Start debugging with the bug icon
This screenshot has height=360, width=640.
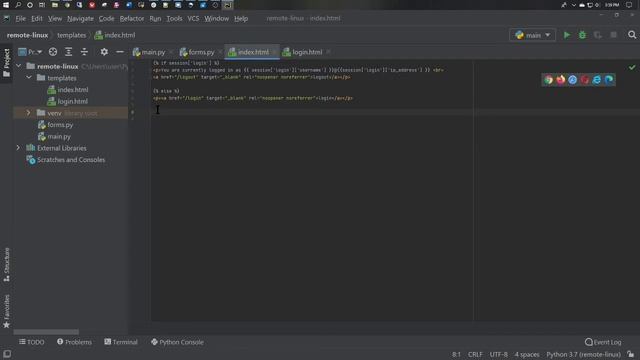[582, 35]
